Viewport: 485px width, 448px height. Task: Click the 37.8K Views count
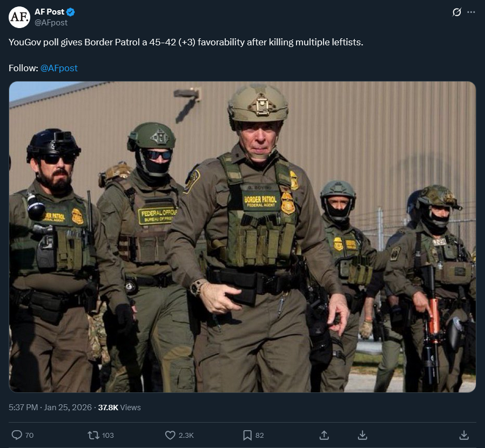pyautogui.click(x=119, y=408)
